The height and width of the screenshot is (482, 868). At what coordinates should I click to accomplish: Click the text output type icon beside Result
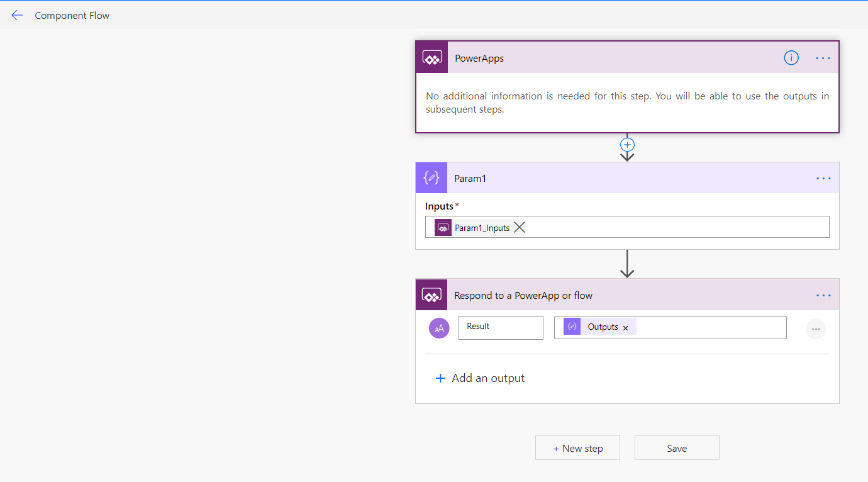[x=439, y=328]
